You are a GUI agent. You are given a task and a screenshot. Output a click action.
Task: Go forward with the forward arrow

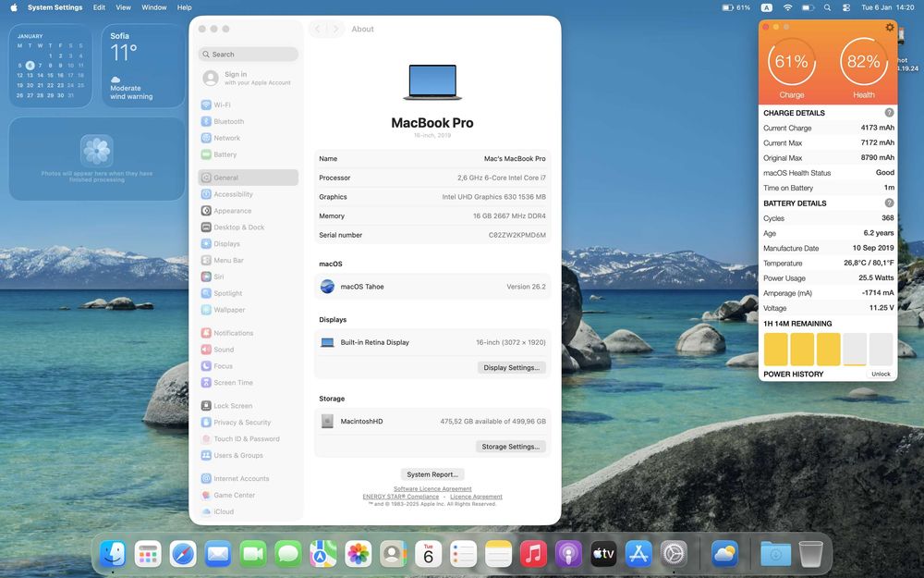point(336,29)
